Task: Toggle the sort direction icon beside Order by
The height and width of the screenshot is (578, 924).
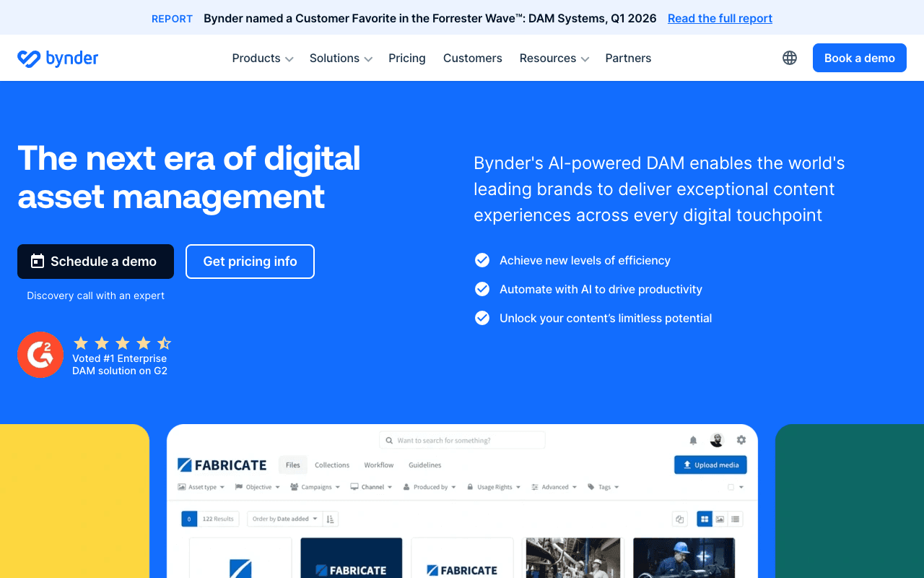Action: [331, 519]
